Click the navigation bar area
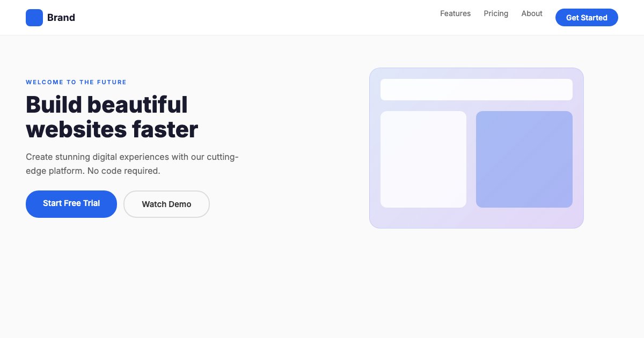 322,17
